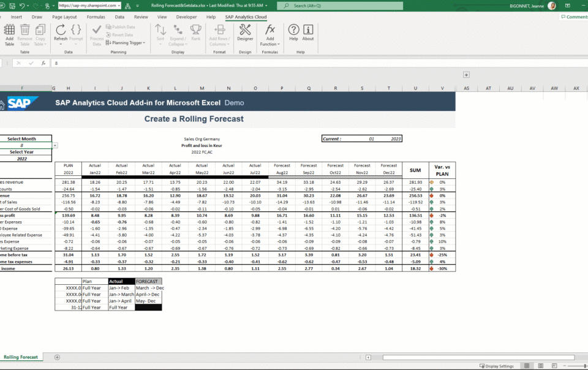Screen dimensions: 588x370
Task: Click Revert Data in Planning group
Action: point(119,35)
